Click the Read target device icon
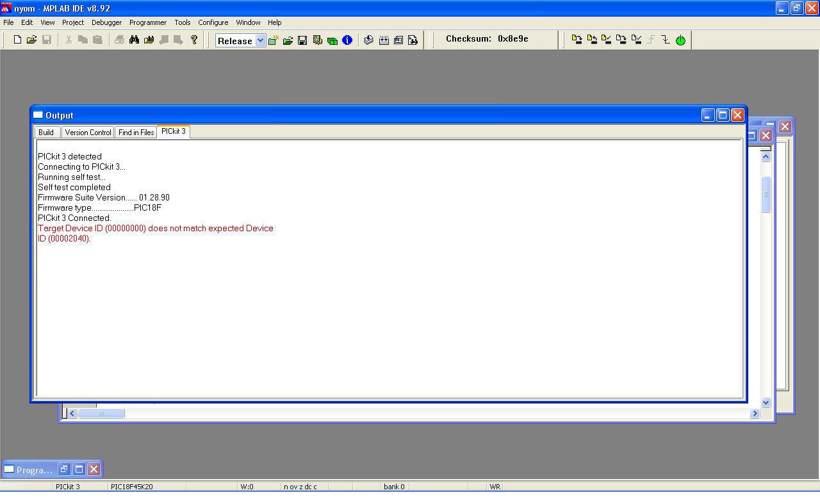Screen dimensions: 820x504 (591, 40)
